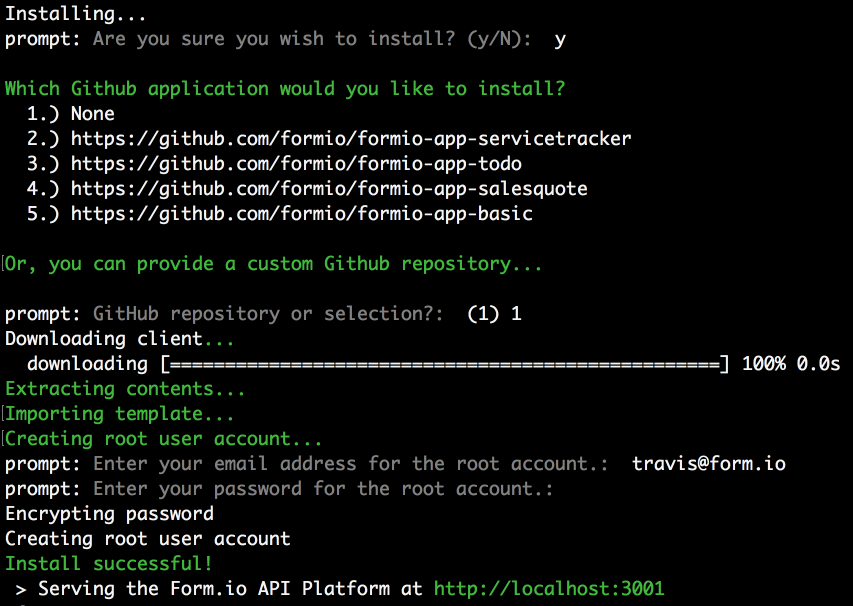This screenshot has height=606, width=853.
Task: Select option 1 None in the list
Action: 71,114
